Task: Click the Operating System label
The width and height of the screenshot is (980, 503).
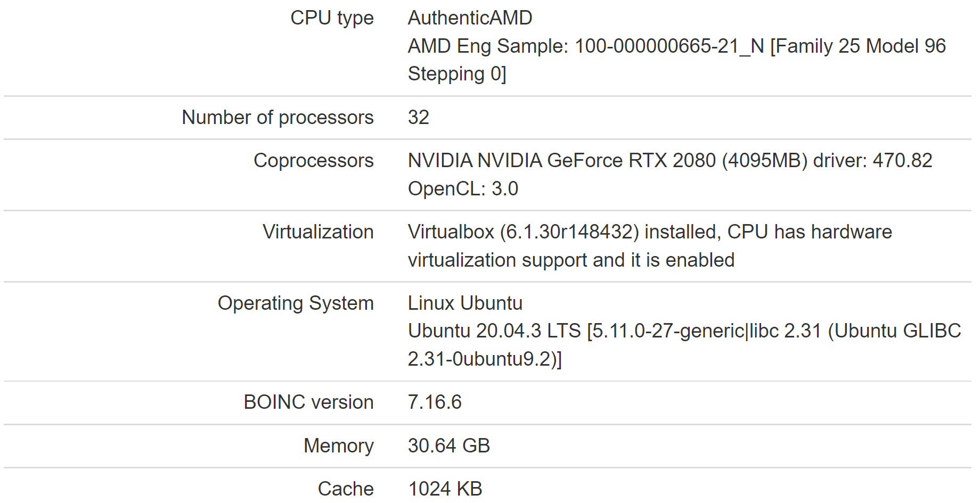Action: (296, 303)
